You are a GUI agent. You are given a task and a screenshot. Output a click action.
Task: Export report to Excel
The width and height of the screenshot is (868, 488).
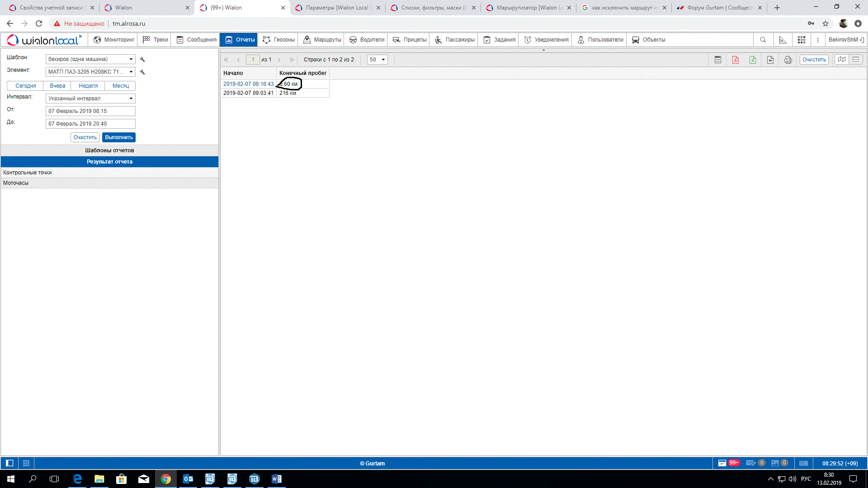coord(753,60)
